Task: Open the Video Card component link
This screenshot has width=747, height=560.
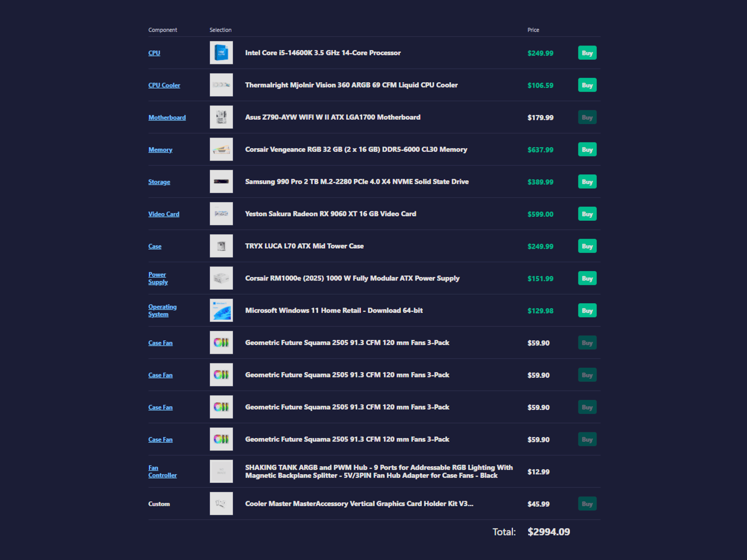Action: [x=164, y=214]
